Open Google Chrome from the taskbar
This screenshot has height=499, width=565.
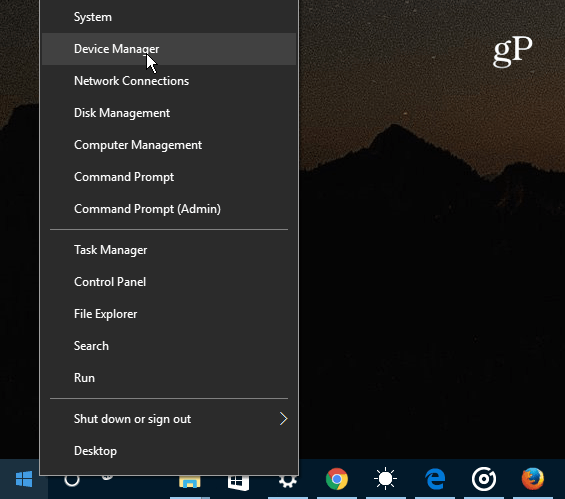[337, 479]
